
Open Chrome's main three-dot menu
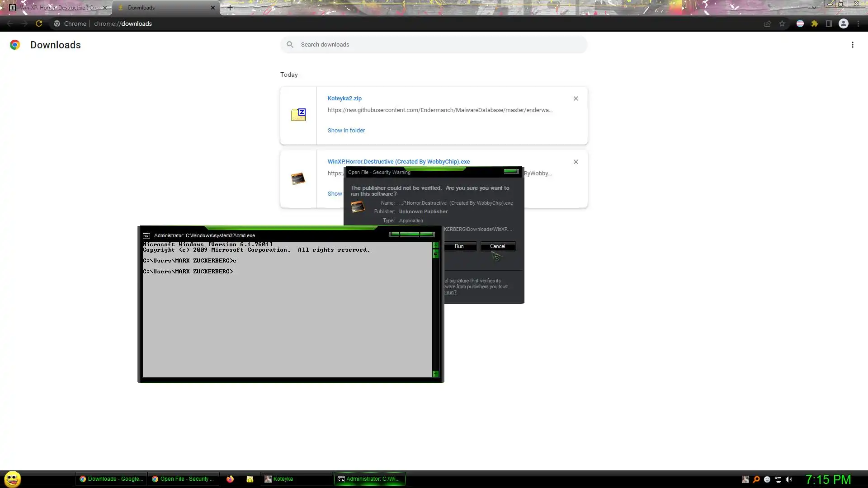[x=858, y=24]
